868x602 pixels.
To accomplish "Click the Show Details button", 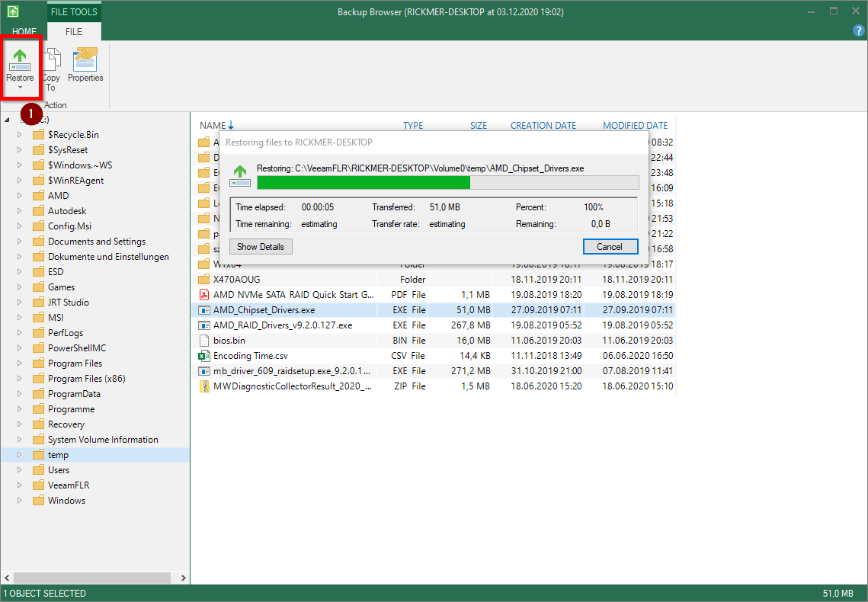I will pos(261,247).
